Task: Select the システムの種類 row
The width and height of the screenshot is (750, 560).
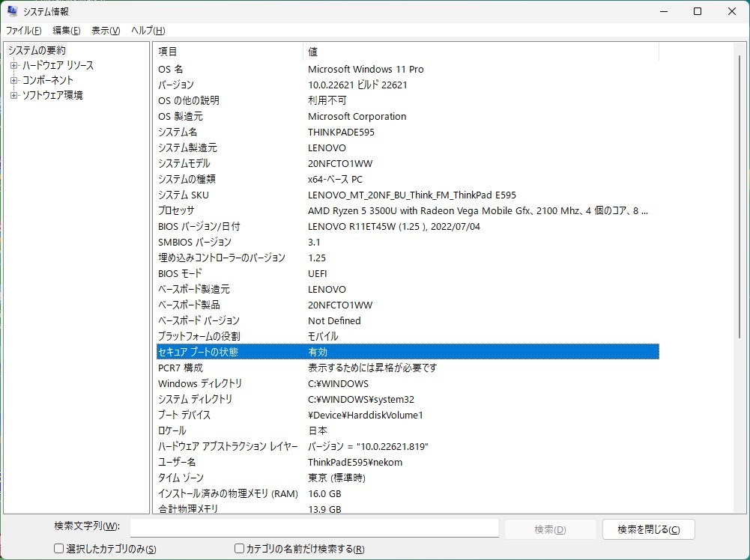Action: point(408,179)
